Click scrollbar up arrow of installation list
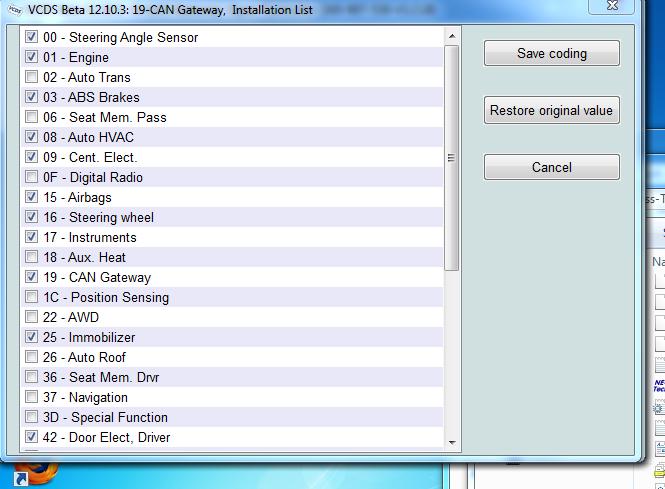 point(452,36)
